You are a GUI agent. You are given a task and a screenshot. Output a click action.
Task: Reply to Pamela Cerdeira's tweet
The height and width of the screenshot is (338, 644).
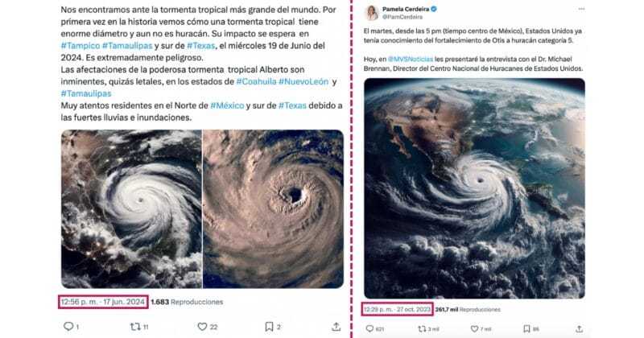pos(369,328)
